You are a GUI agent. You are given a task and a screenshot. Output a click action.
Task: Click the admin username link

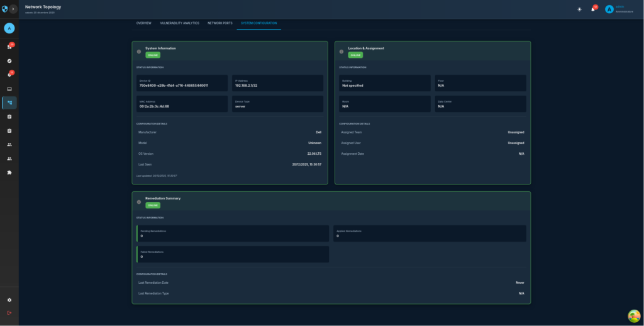619,7
